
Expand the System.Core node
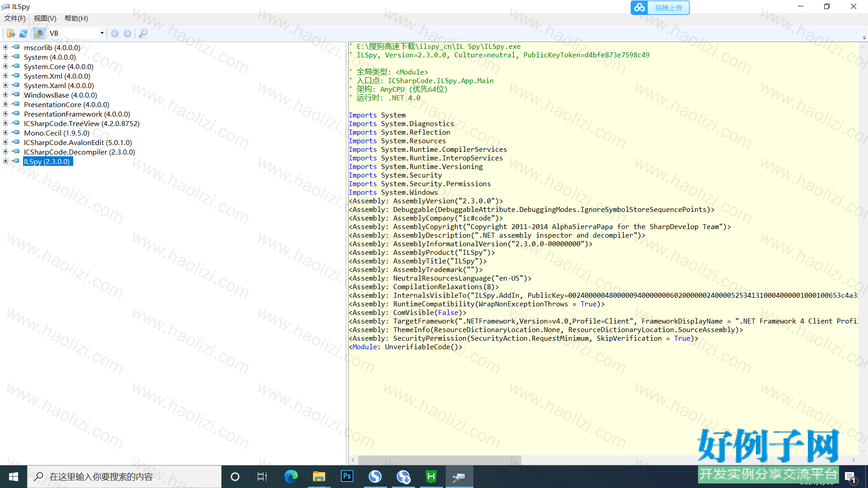click(x=5, y=66)
